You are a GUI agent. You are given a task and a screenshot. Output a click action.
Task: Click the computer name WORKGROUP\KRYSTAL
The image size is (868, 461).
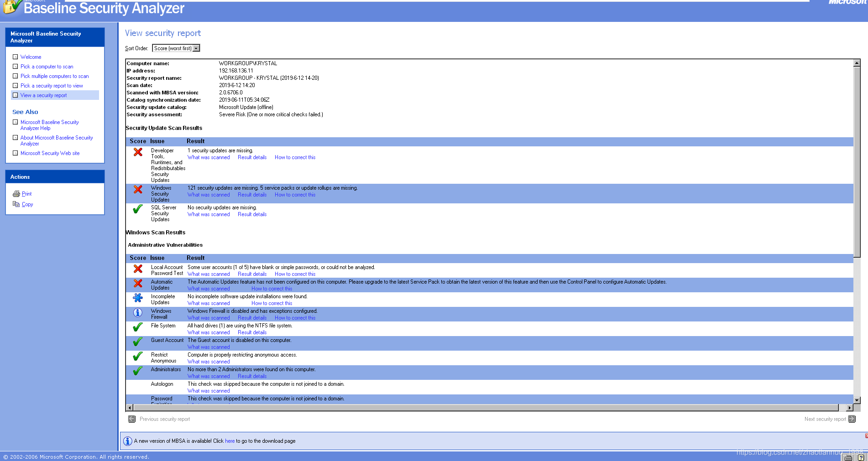coord(248,63)
